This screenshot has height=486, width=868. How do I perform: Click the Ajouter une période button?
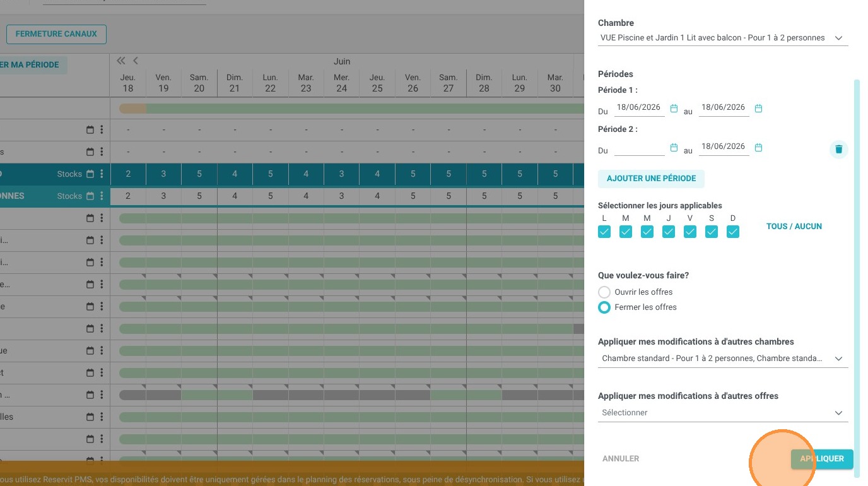point(651,179)
